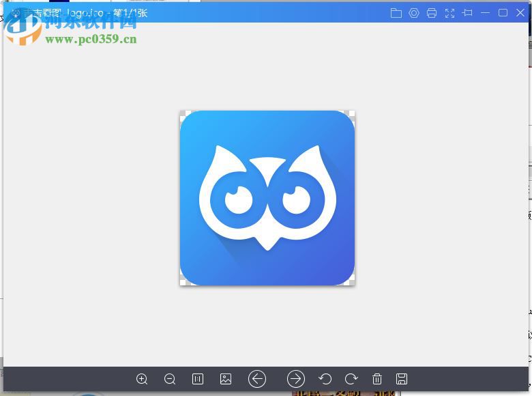Enter fullscreen mode

click(x=449, y=13)
